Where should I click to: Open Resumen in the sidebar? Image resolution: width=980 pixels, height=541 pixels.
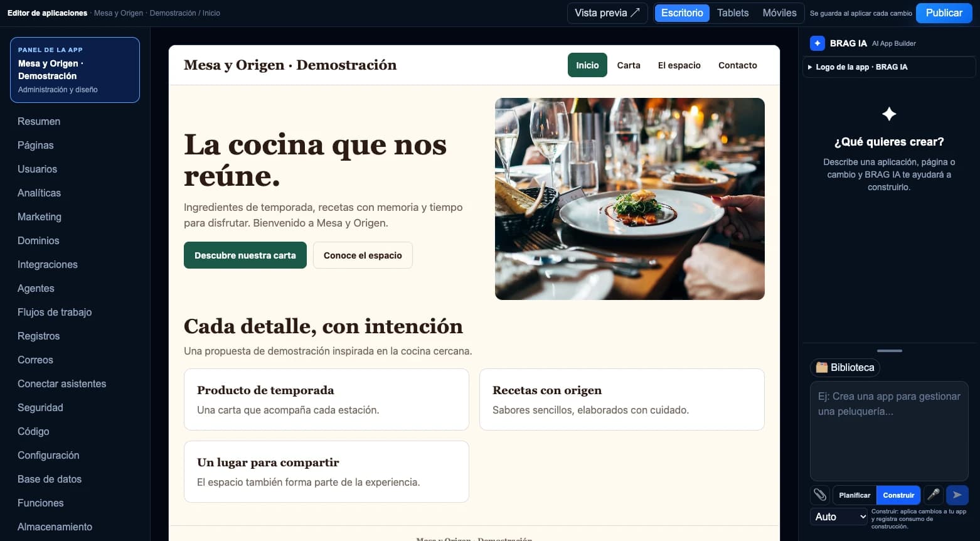point(39,122)
